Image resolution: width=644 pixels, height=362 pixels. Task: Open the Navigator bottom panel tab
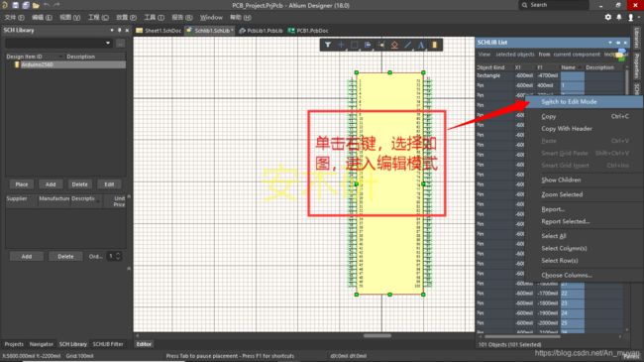(x=42, y=344)
